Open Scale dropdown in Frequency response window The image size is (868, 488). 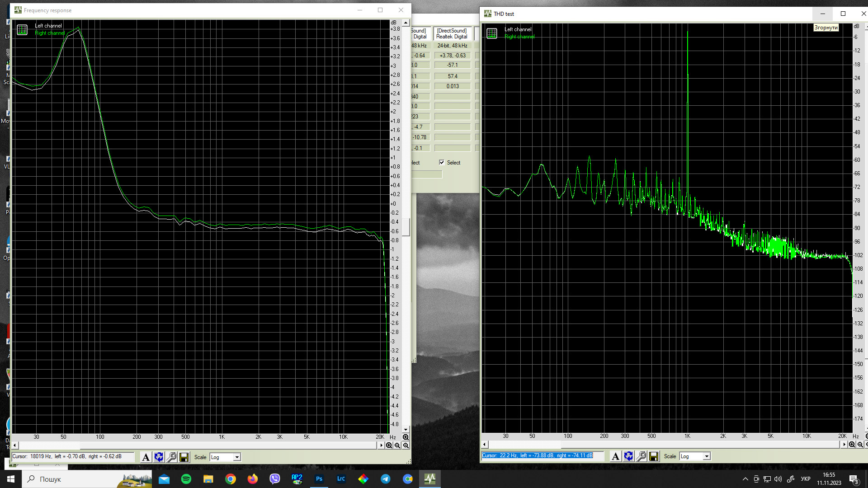coord(236,457)
